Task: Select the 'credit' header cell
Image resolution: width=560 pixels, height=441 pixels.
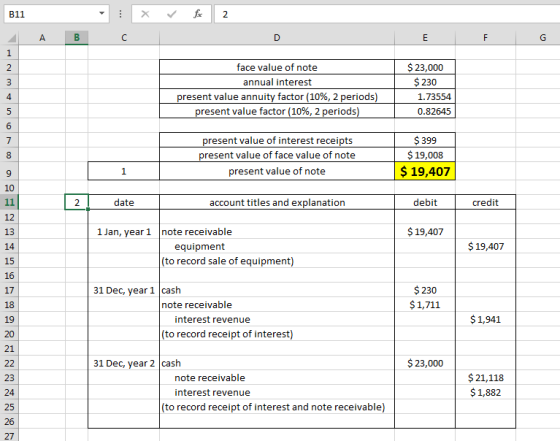Action: pyautogui.click(x=485, y=202)
